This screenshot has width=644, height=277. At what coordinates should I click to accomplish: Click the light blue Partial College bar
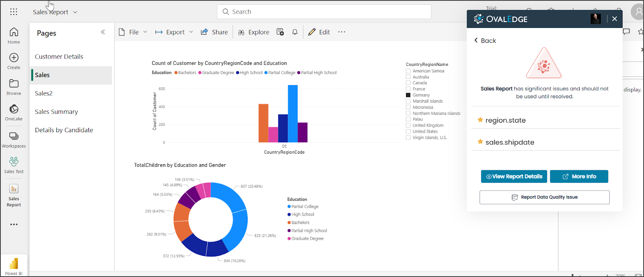click(x=293, y=114)
